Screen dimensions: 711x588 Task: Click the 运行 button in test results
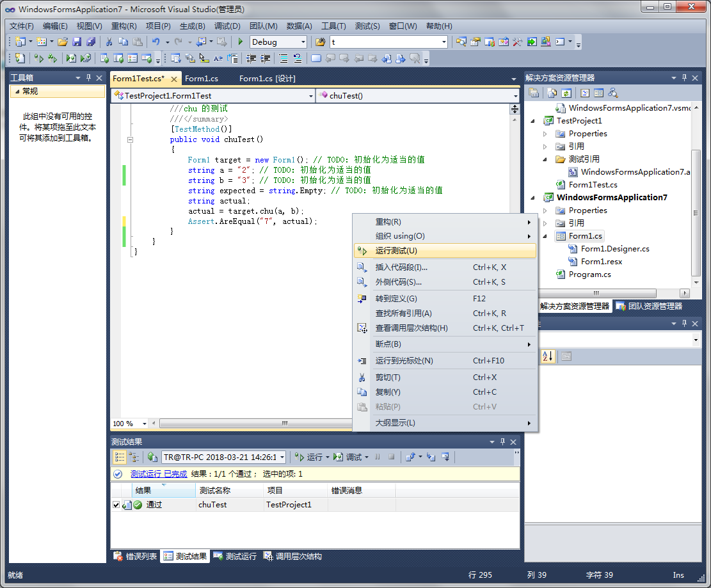tap(314, 457)
